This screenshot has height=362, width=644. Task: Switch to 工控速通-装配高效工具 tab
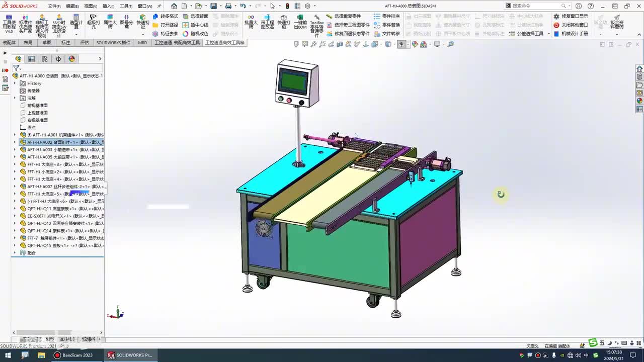point(177,43)
